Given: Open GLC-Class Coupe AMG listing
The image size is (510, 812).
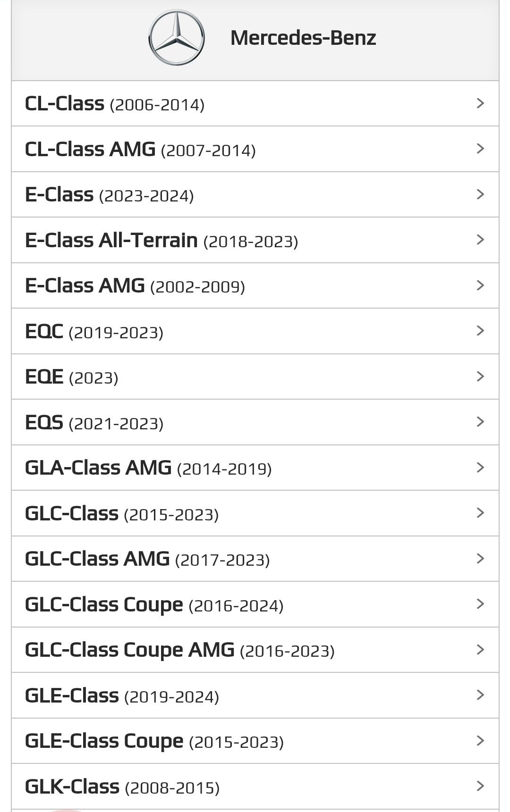Looking at the screenshot, I should [255, 650].
